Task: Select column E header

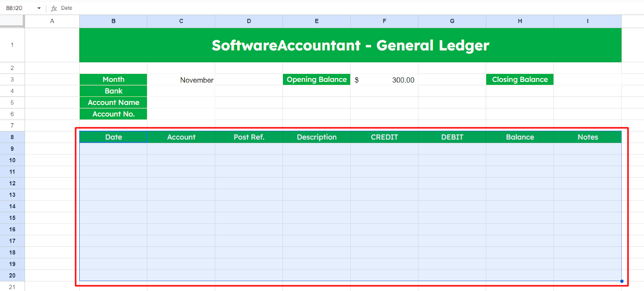Action: [x=317, y=21]
